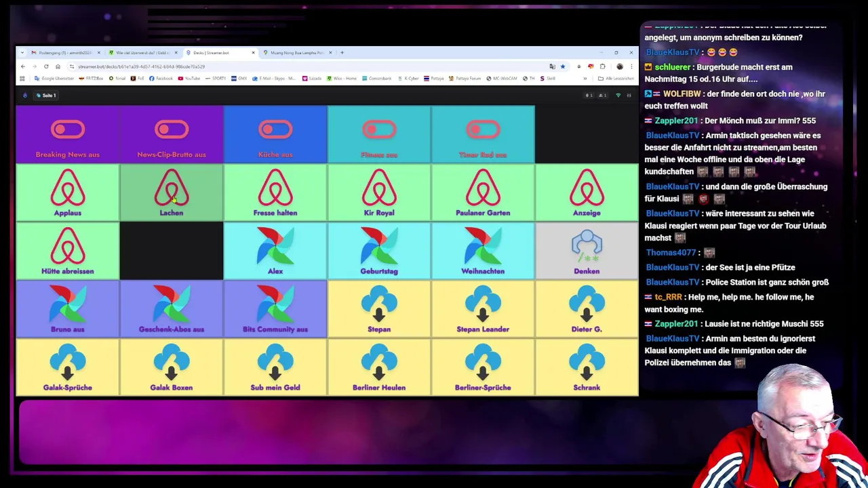Click the green connection status icon
The width and height of the screenshot is (868, 488).
click(618, 96)
